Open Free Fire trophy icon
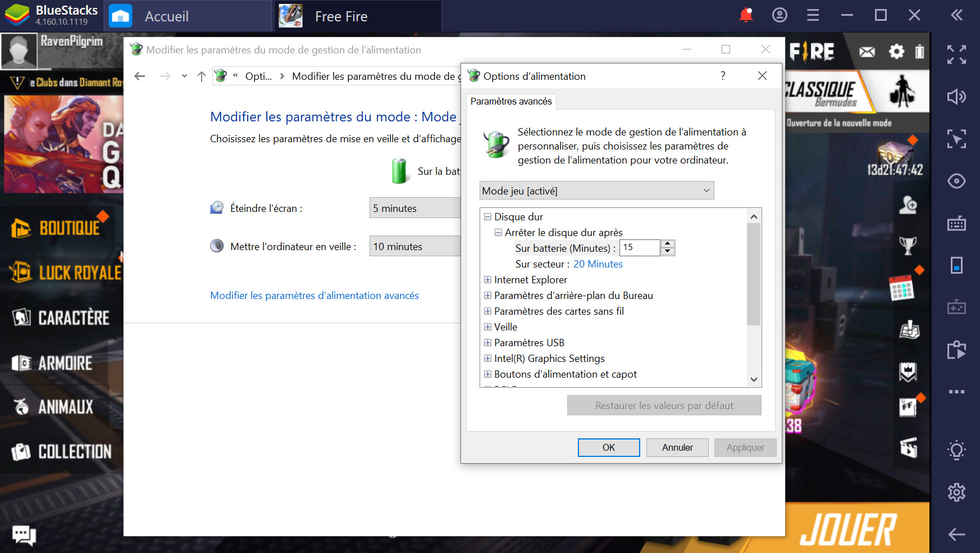The width and height of the screenshot is (980, 553). pyautogui.click(x=908, y=244)
